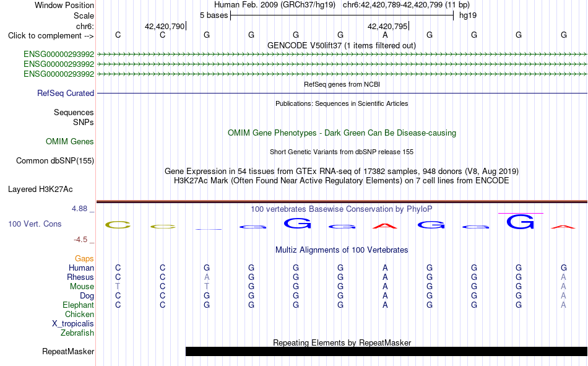Click the '5 bases' scale label
Image resolution: width=588 pixels, height=366 pixels.
214,15
